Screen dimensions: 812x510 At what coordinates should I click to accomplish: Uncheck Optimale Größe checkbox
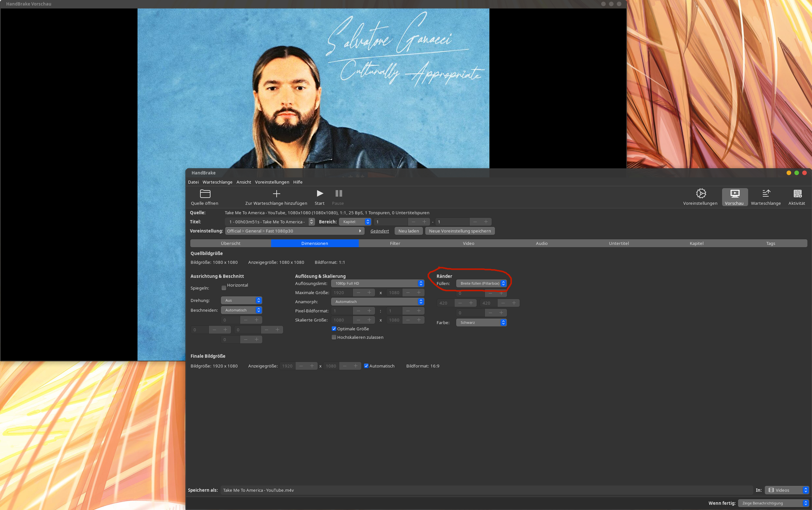[x=334, y=329]
